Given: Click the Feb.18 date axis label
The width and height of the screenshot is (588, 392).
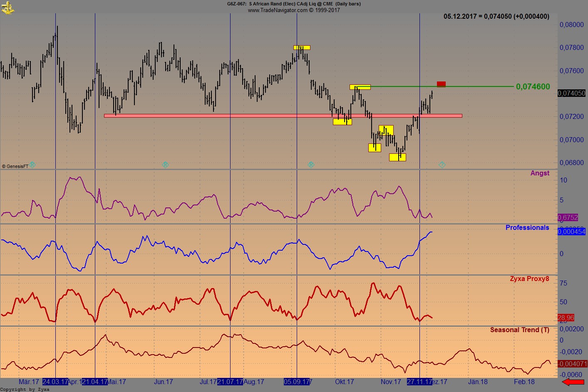Looking at the screenshot, I should coord(524,382).
